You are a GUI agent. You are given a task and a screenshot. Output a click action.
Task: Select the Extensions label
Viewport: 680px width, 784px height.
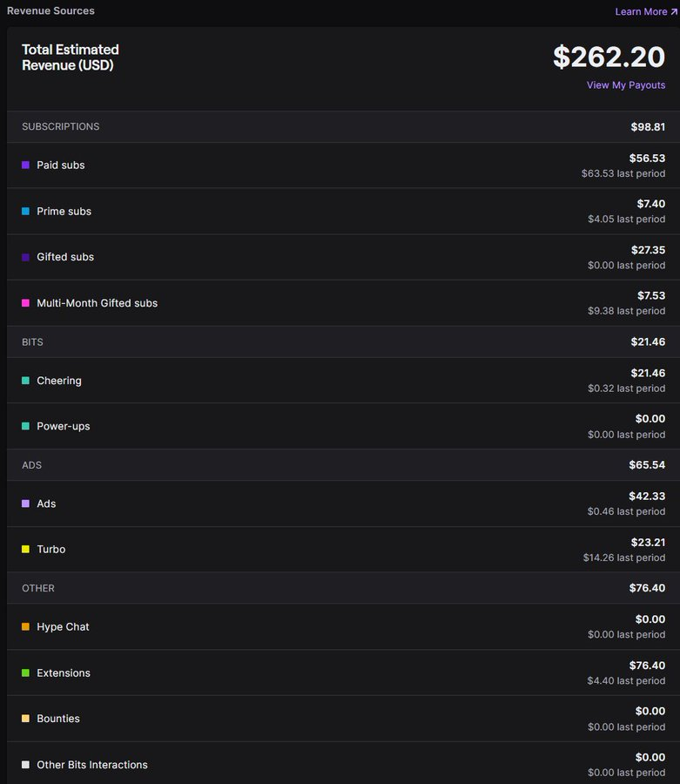pyautogui.click(x=64, y=672)
